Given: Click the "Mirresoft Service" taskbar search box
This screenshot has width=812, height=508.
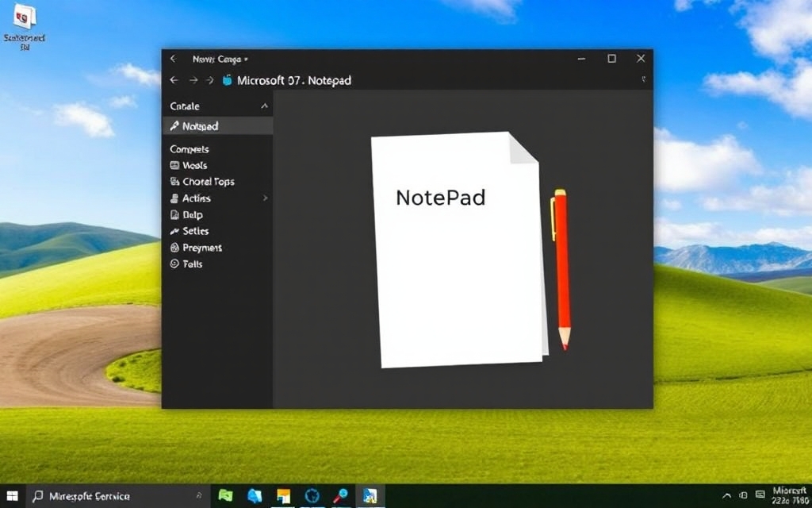Looking at the screenshot, I should [117, 496].
